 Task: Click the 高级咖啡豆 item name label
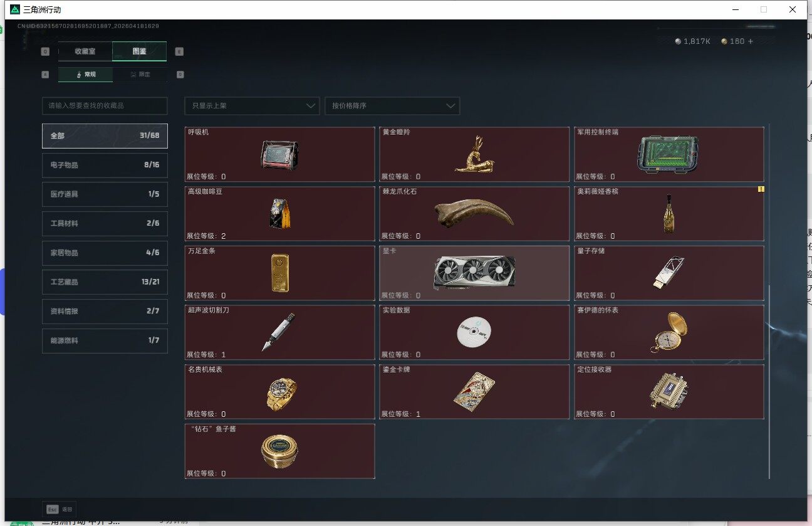(x=205, y=191)
